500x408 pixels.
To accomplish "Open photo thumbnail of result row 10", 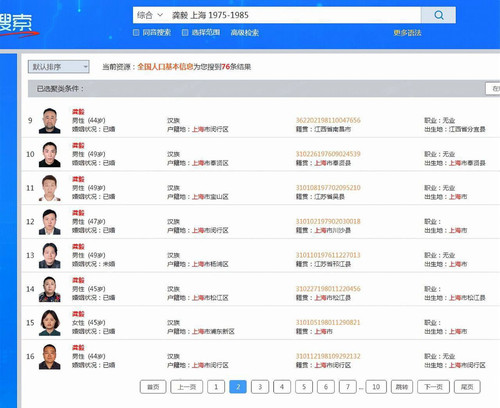I will tap(50, 154).
